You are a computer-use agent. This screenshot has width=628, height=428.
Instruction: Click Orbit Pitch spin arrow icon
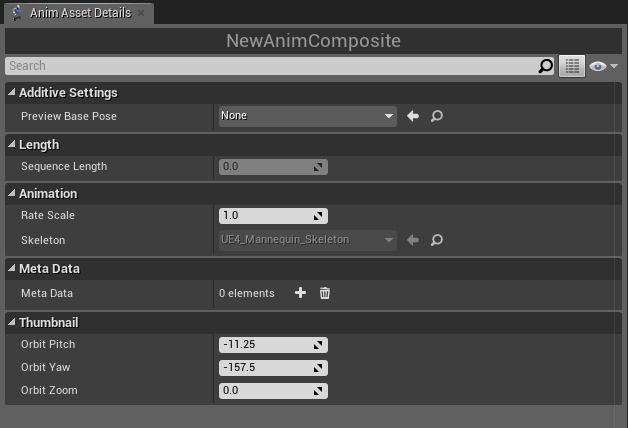coord(318,345)
